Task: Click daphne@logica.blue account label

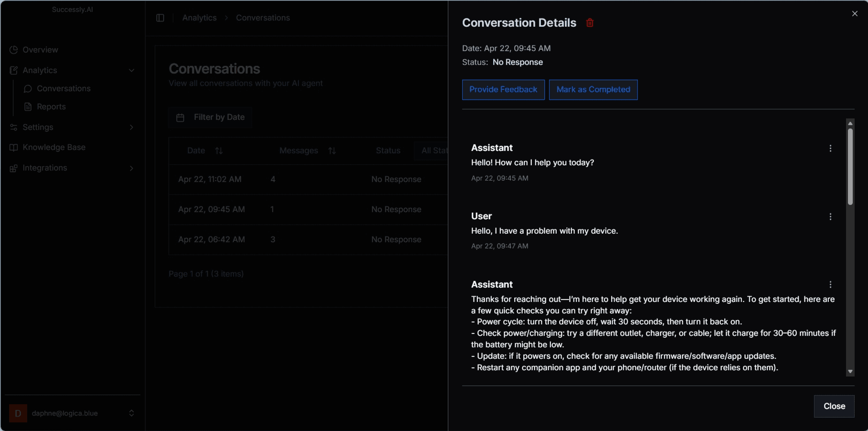Action: point(65,413)
